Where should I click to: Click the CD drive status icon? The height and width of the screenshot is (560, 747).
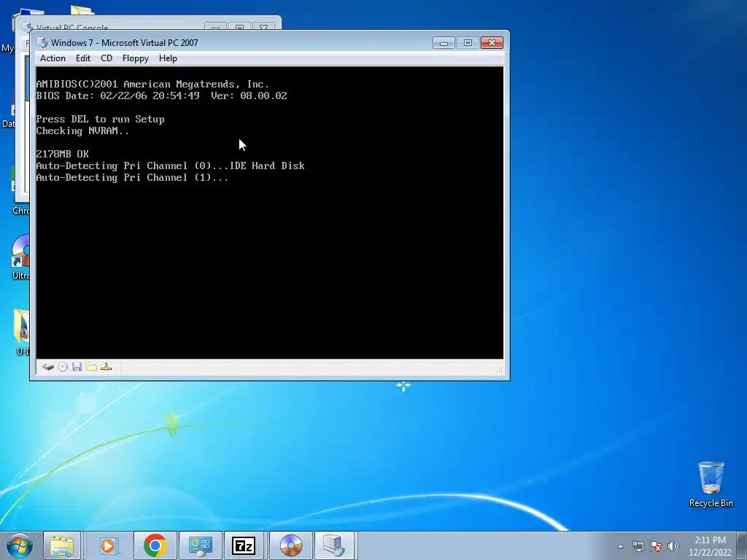63,367
